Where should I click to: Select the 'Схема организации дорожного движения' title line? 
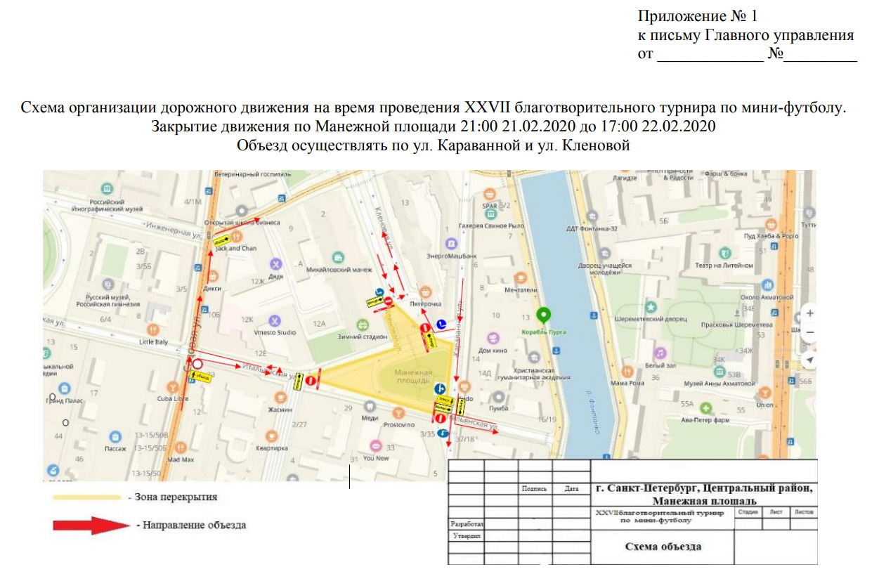coord(434,109)
